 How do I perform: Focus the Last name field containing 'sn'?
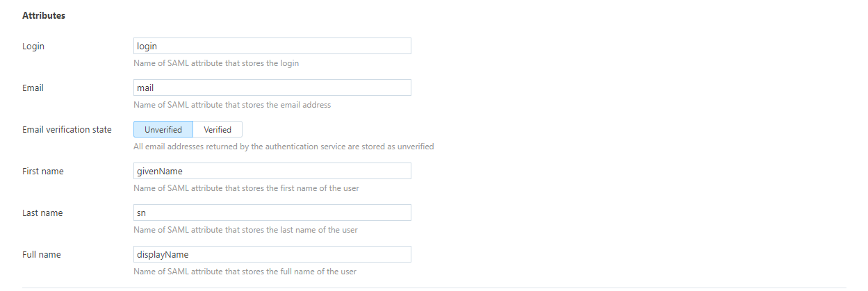(x=272, y=213)
